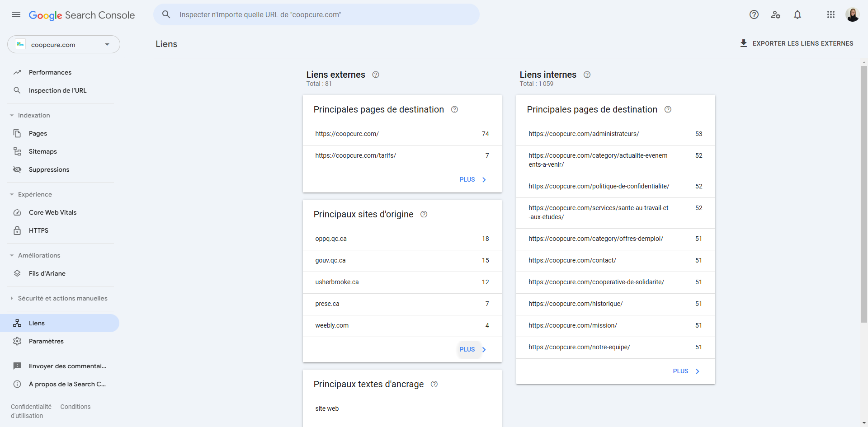
Task: Open the notifications bell
Action: 797,14
